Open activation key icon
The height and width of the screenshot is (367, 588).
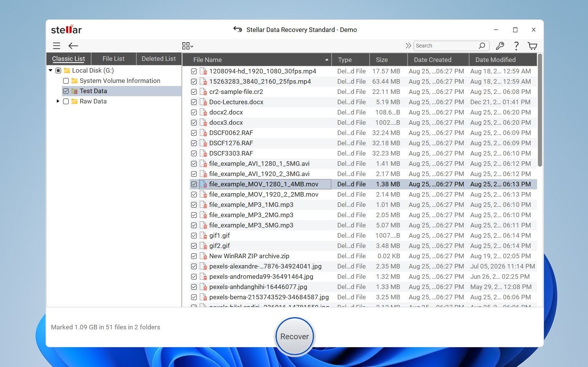tap(500, 46)
